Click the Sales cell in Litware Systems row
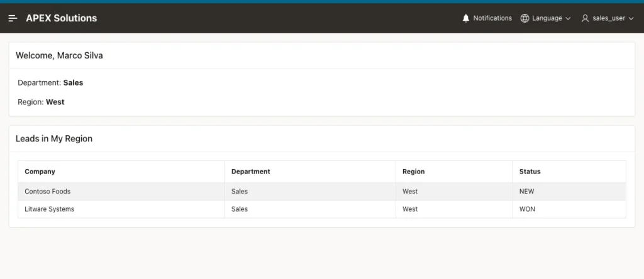Image resolution: width=644 pixels, height=279 pixels. (x=310, y=209)
